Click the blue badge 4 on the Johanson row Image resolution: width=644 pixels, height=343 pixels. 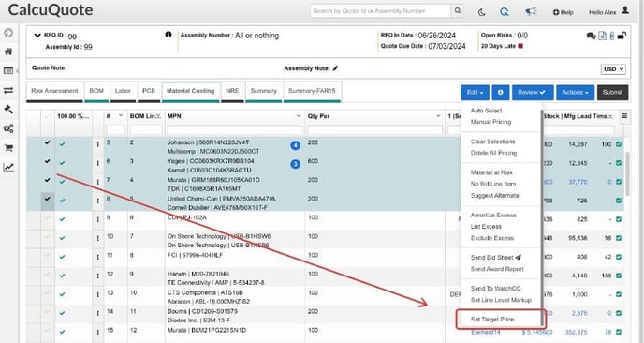[x=295, y=145]
